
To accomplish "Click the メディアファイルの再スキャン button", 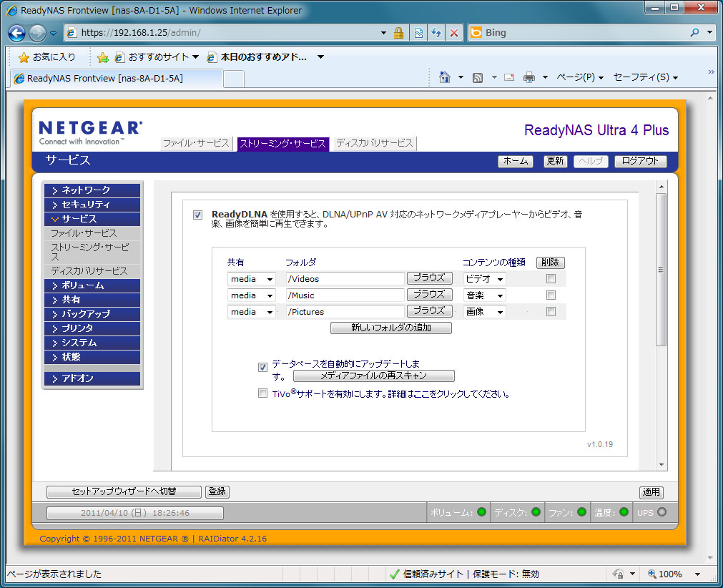I will 373,376.
